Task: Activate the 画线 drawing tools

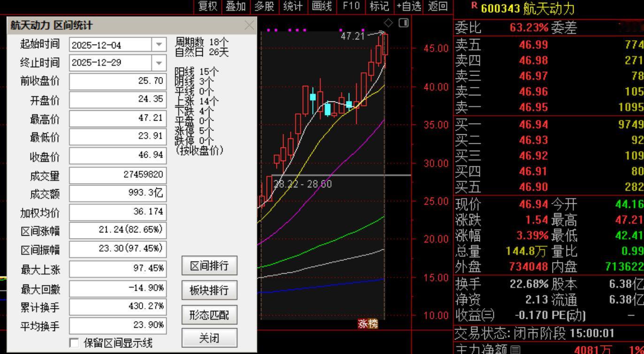Action: click(x=322, y=6)
